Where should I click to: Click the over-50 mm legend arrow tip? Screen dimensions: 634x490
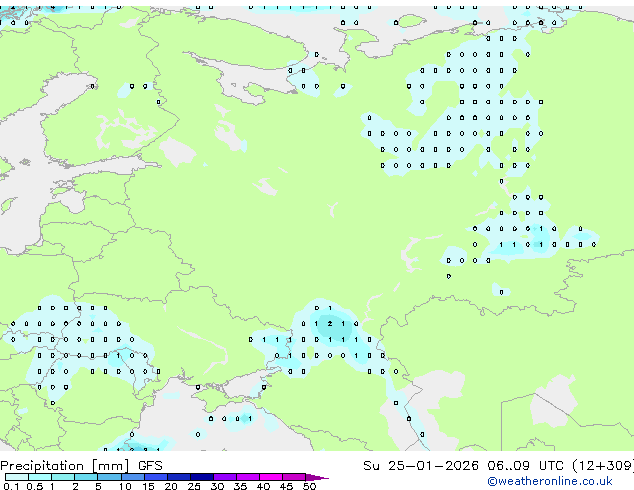(x=317, y=477)
